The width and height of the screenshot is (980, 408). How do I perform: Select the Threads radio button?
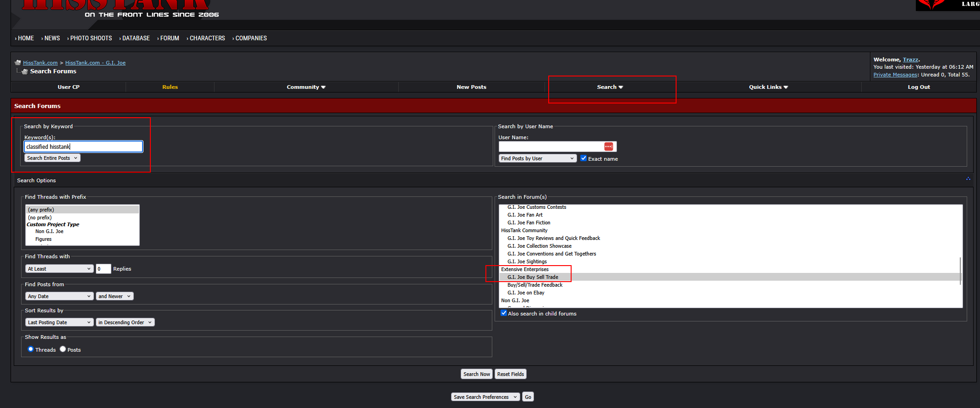click(31, 349)
